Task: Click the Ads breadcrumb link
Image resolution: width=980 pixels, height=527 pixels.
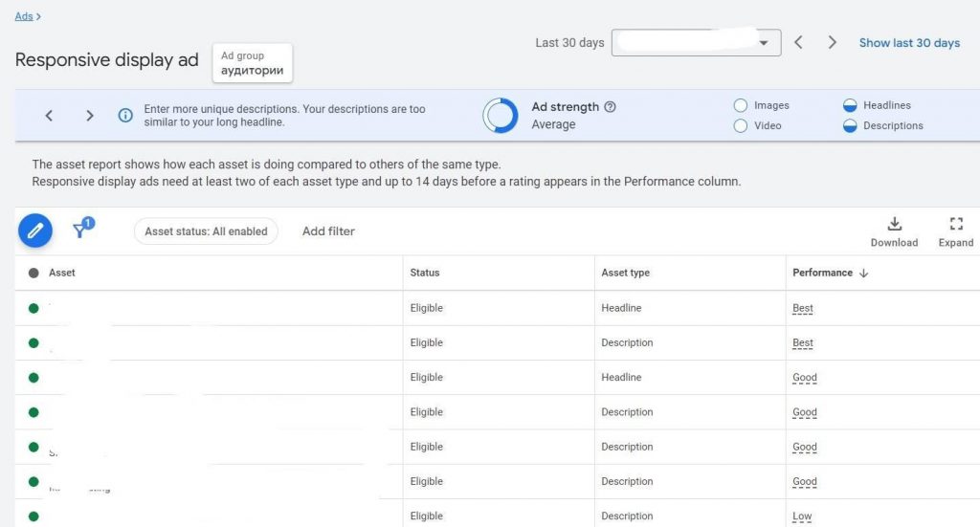Action: (x=24, y=16)
